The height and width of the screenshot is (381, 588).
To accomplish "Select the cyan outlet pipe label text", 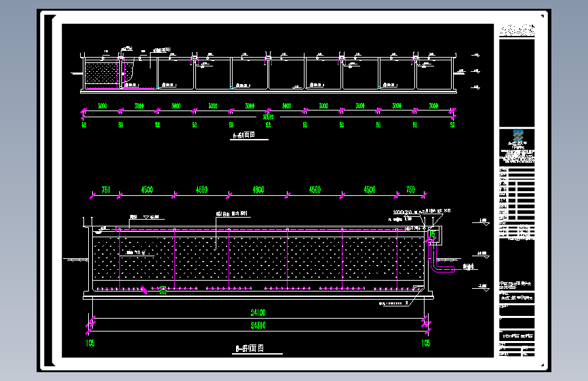I will pyautogui.click(x=469, y=266).
